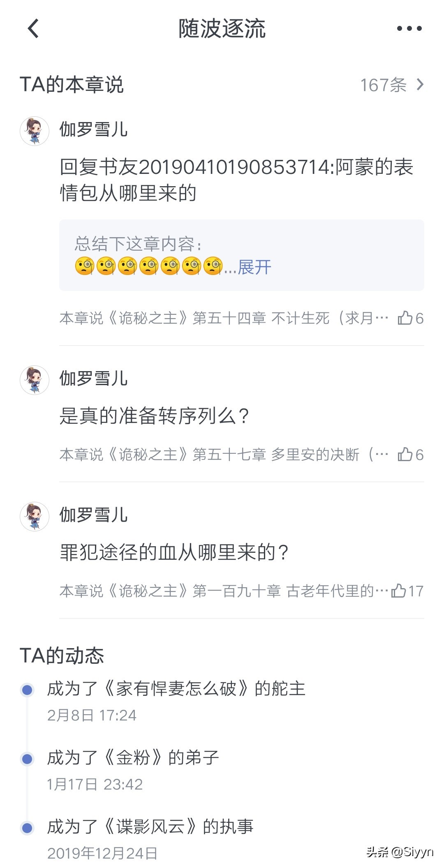Open the 第五十四章 不计生死 chapter link

224,318
